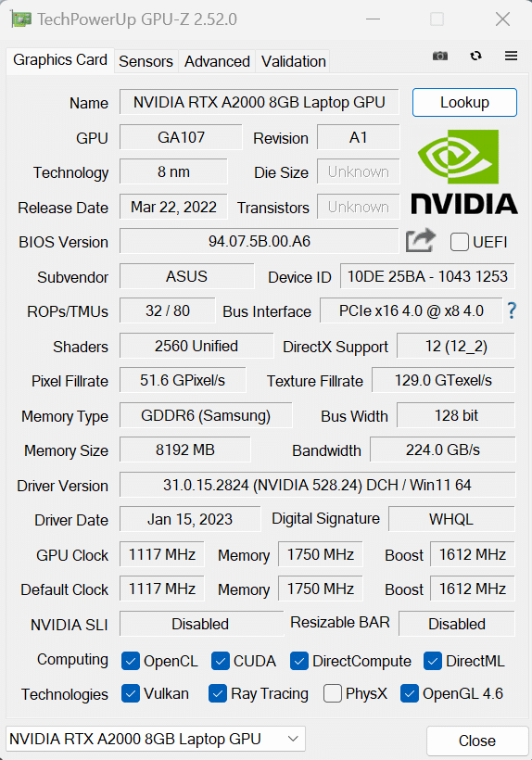This screenshot has height=760, width=532.
Task: Click the Bus Interface question mark icon
Action: coord(512,310)
